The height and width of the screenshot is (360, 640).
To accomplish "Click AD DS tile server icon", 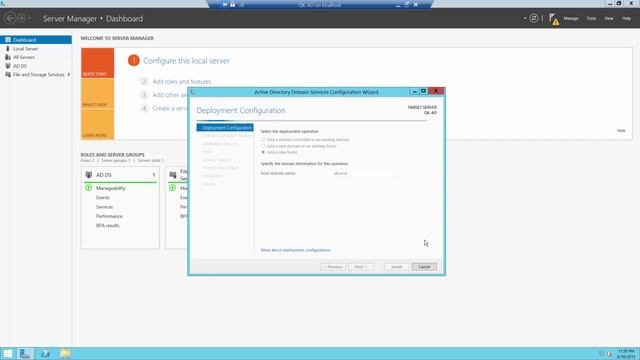I will (x=89, y=175).
